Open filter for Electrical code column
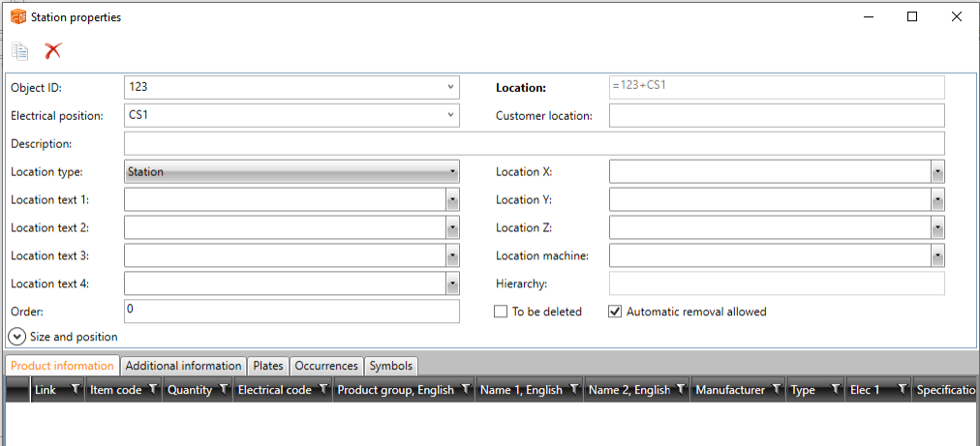Screen dimensions: 980x446 (322, 390)
